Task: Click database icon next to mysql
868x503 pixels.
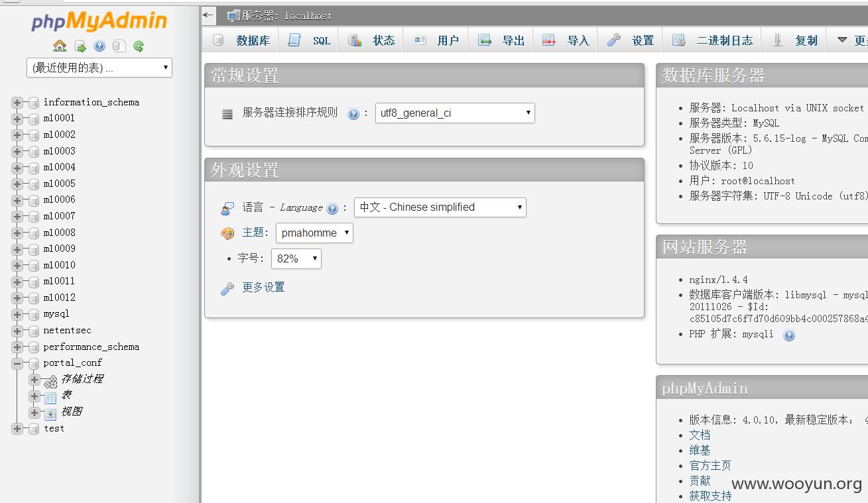Action: 34,314
